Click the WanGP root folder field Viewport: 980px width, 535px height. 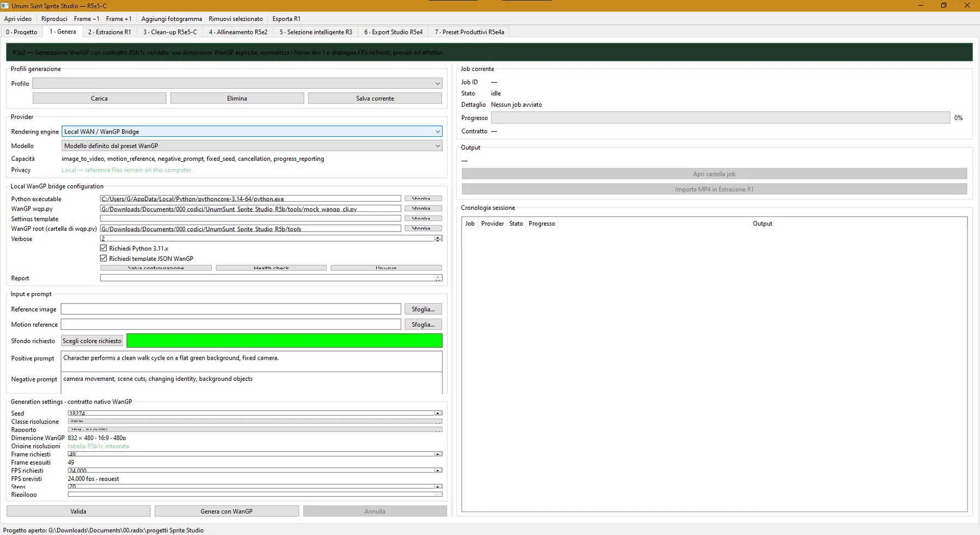(x=250, y=228)
